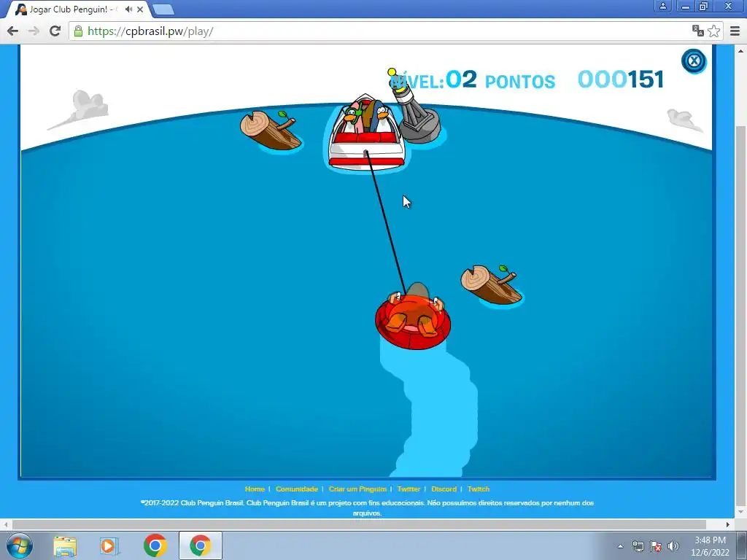Image resolution: width=747 pixels, height=560 pixels.
Task: Select the active Chrome taskbar window
Action: click(201, 545)
